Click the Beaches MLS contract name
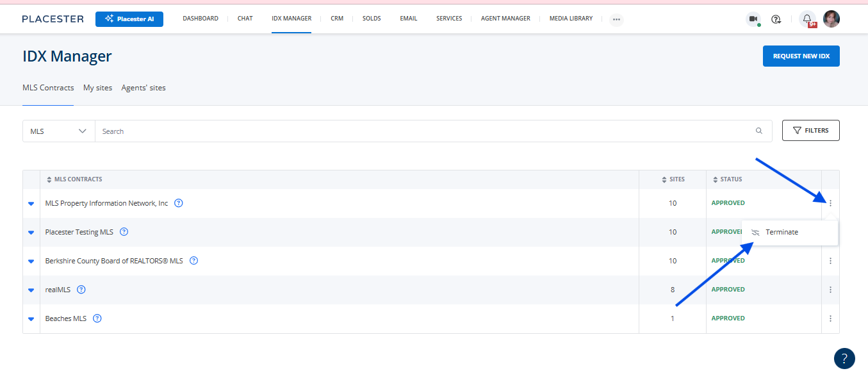The image size is (868, 380). point(66,318)
